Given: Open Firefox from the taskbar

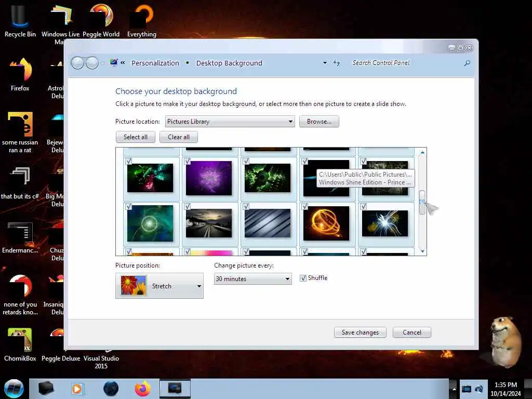Looking at the screenshot, I should [x=142, y=389].
